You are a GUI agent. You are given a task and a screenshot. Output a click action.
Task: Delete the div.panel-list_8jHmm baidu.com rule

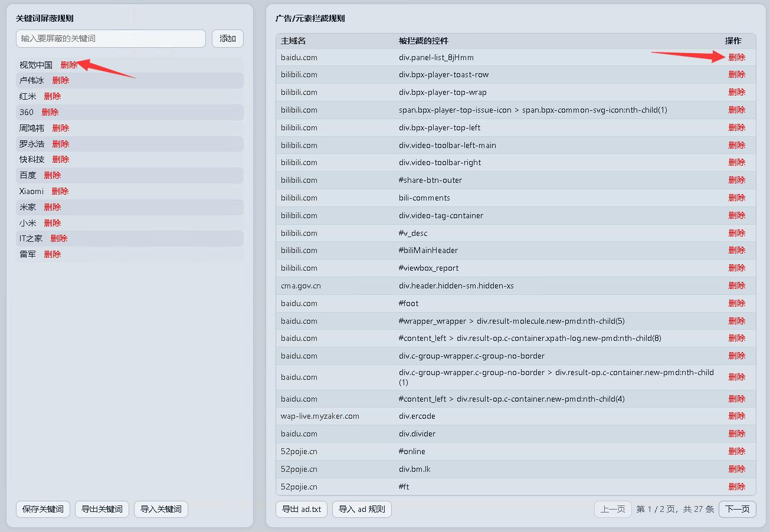[736, 57]
